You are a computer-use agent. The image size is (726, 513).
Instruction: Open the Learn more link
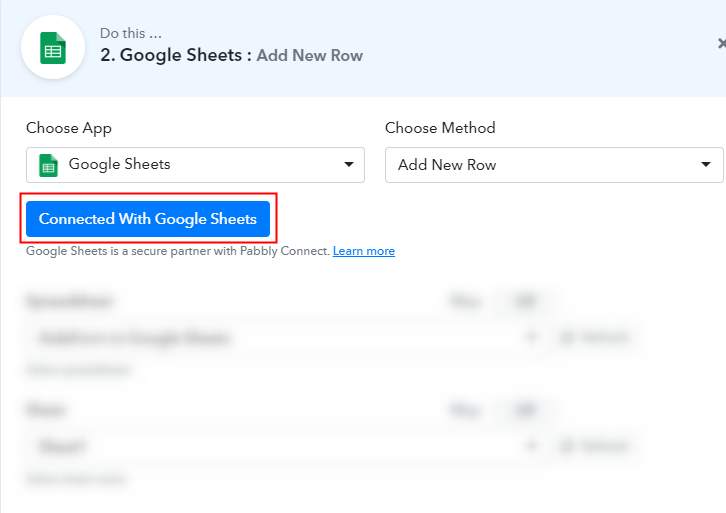pos(363,251)
